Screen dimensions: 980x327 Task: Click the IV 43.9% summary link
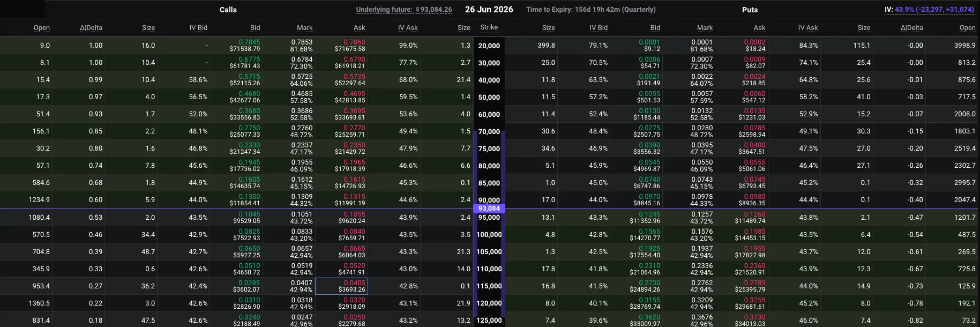929,10
